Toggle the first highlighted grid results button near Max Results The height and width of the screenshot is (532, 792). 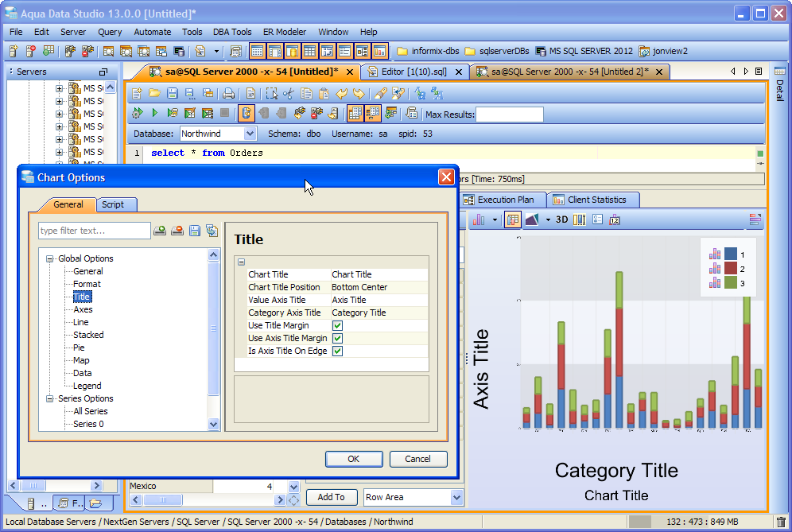[x=355, y=113]
